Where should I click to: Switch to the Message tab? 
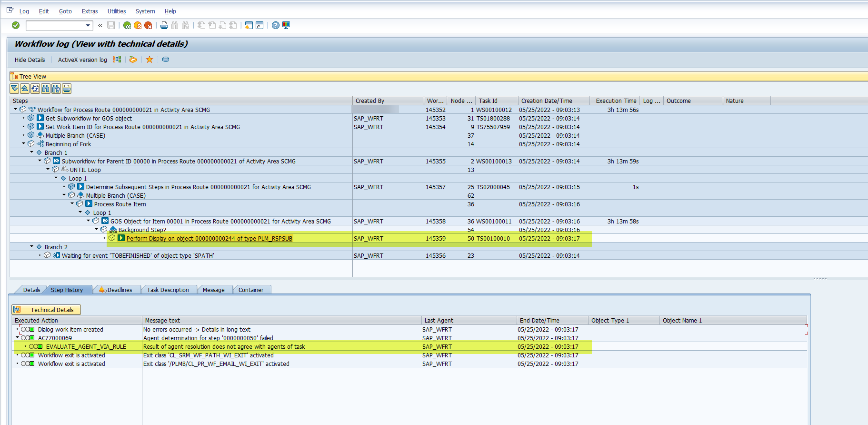click(213, 290)
